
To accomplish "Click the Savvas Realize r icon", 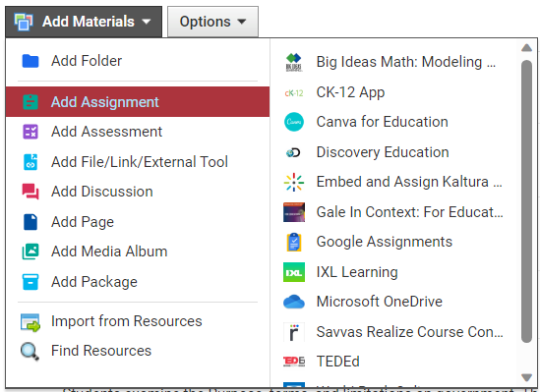I will point(294,332).
